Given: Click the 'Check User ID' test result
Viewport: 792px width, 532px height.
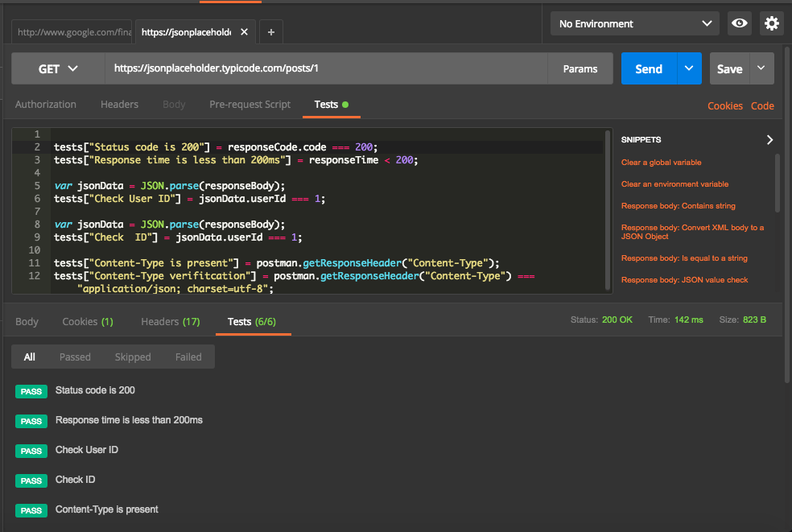Looking at the screenshot, I should coord(86,450).
